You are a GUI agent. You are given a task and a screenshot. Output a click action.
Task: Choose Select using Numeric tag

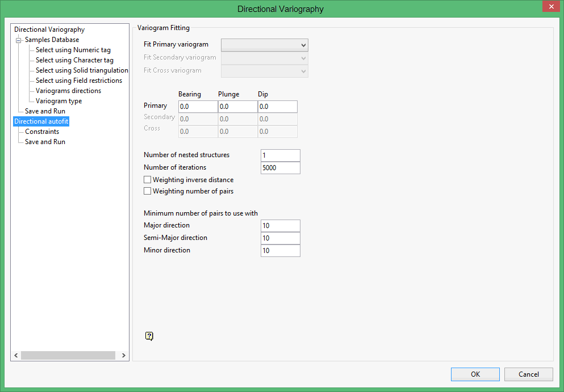click(x=72, y=49)
